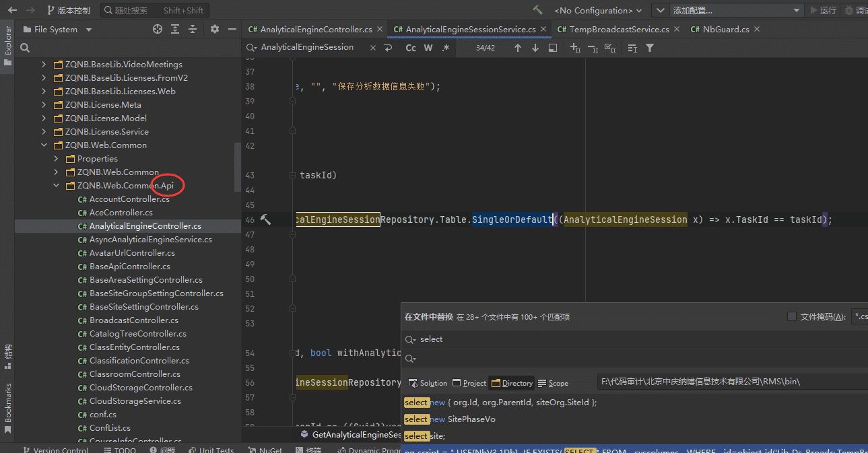The width and height of the screenshot is (868, 453).
Task: Open the Explorer side tool window
Action: 7,46
